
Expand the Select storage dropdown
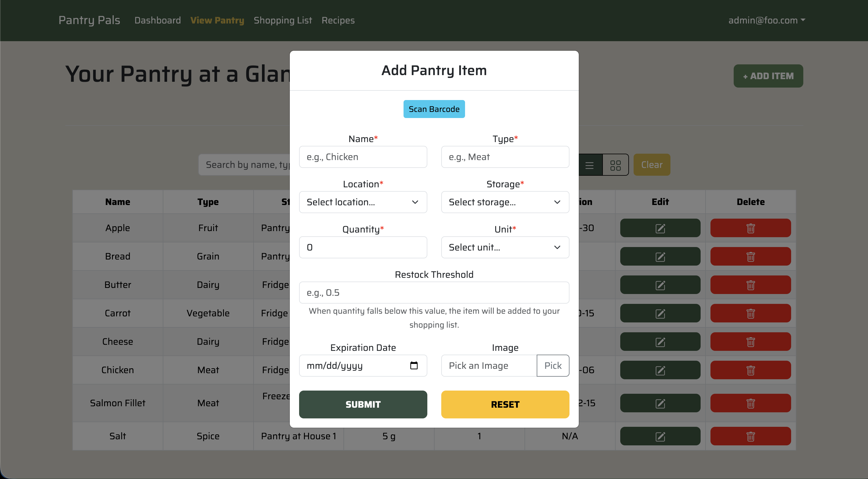click(505, 202)
